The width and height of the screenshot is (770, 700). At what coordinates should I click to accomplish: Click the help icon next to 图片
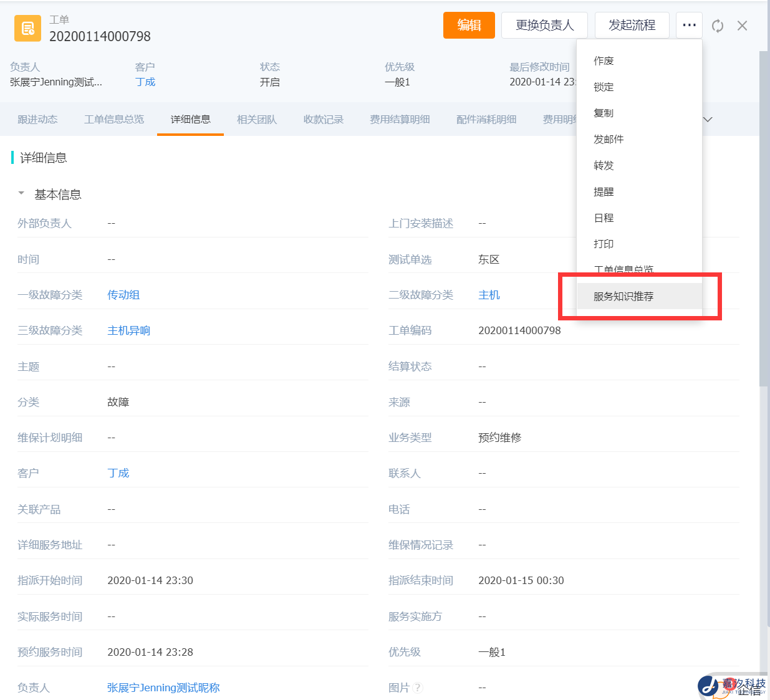(418, 688)
